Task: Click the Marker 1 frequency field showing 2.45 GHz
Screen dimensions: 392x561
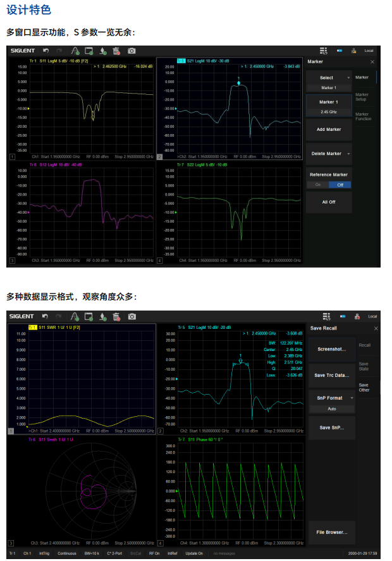Action: click(328, 112)
